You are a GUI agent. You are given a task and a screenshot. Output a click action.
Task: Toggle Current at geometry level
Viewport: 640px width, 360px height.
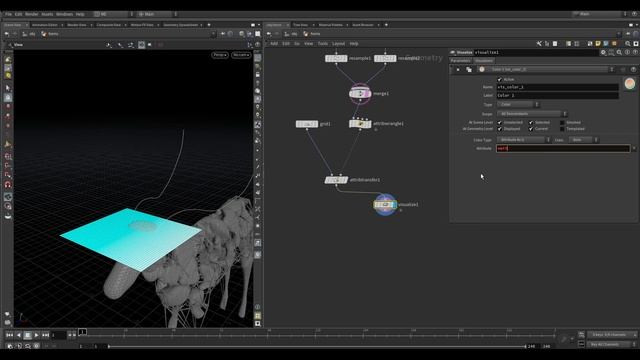pos(531,129)
